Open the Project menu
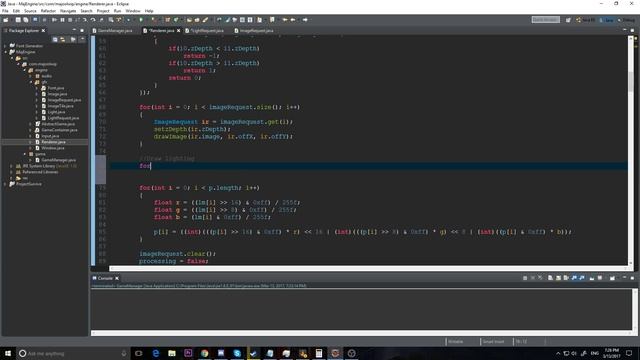 click(x=103, y=11)
